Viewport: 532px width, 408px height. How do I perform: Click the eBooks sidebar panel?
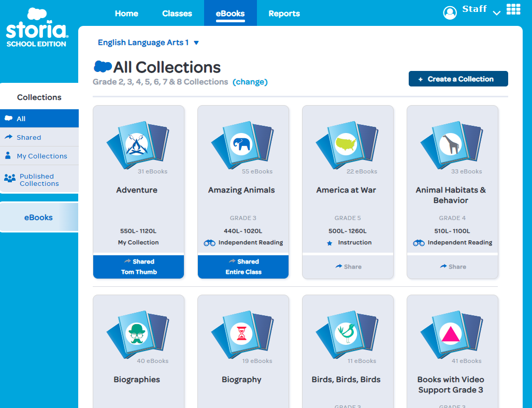(39, 217)
